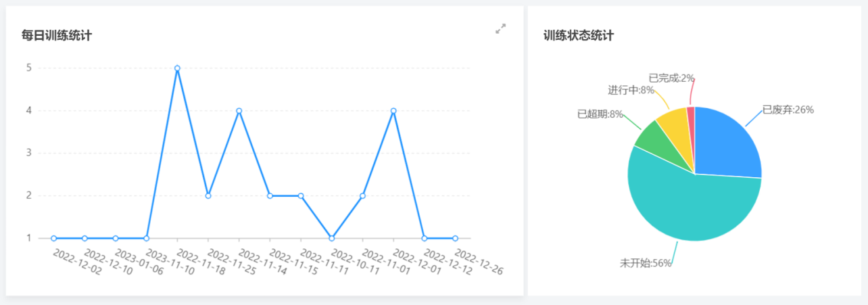Viewport: 868px width, 305px height.
Task: Click the first data point for 2022-12-02
Action: click(53, 238)
